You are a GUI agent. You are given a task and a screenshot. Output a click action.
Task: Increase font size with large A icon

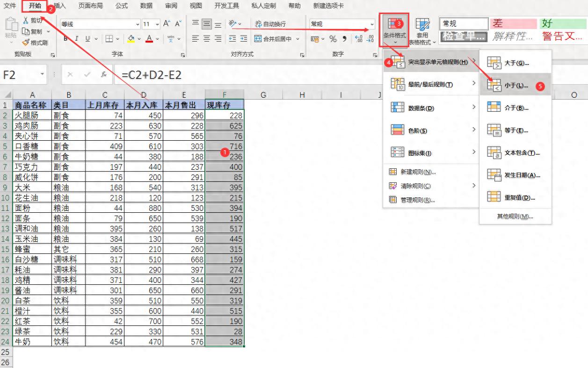pyautogui.click(x=167, y=24)
